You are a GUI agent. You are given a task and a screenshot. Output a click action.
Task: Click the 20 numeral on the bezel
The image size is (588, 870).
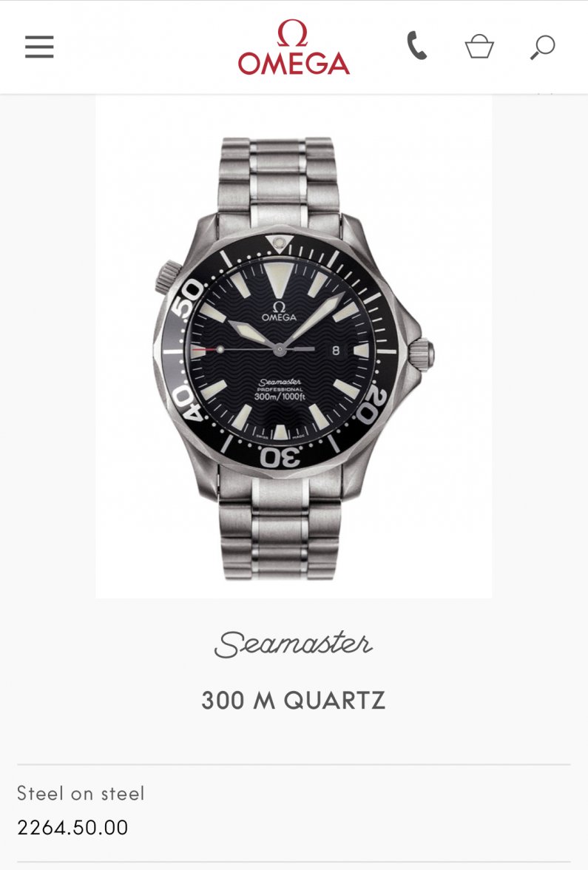point(371,404)
